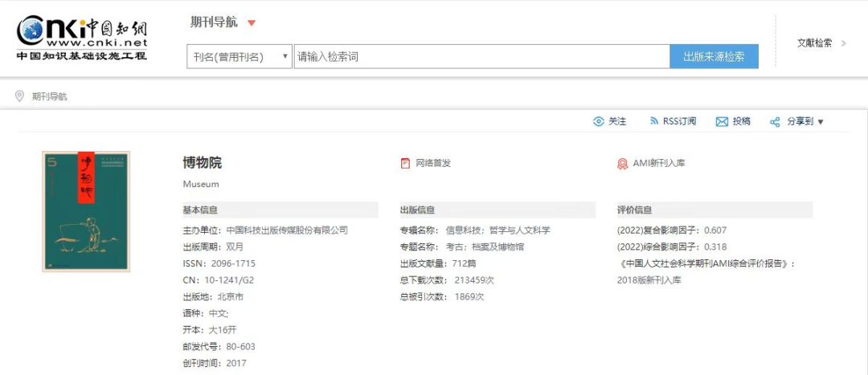Viewport: 868px width, 375px height.
Task: Click the 出版来源检索 button
Action: coord(714,56)
